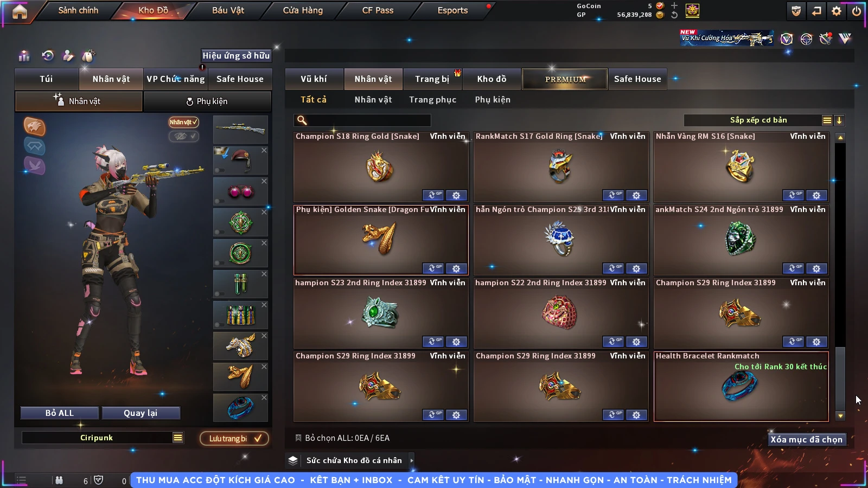Toggle Bỏ chọn ALL flag checkbox
868x488 pixels.
click(x=298, y=438)
